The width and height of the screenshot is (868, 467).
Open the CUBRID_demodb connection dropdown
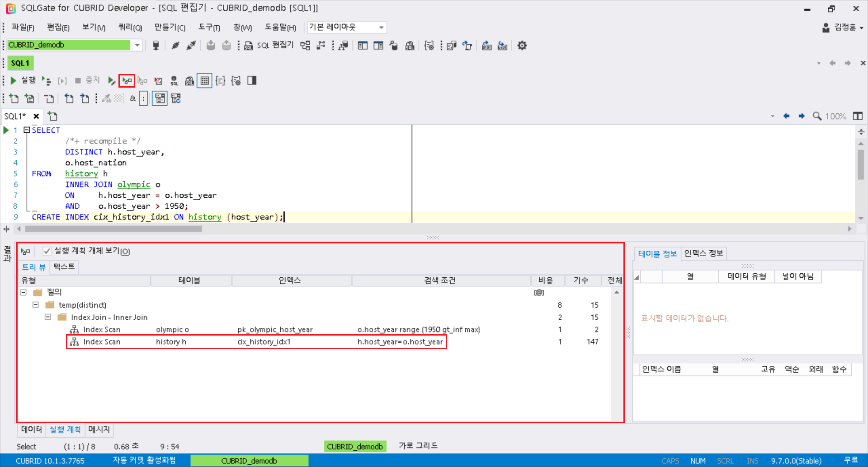(x=137, y=45)
